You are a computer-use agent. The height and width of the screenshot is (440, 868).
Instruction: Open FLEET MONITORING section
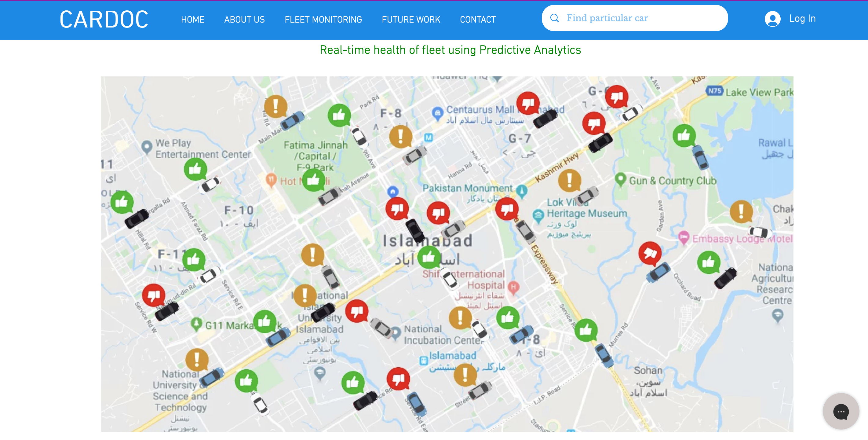pos(323,20)
